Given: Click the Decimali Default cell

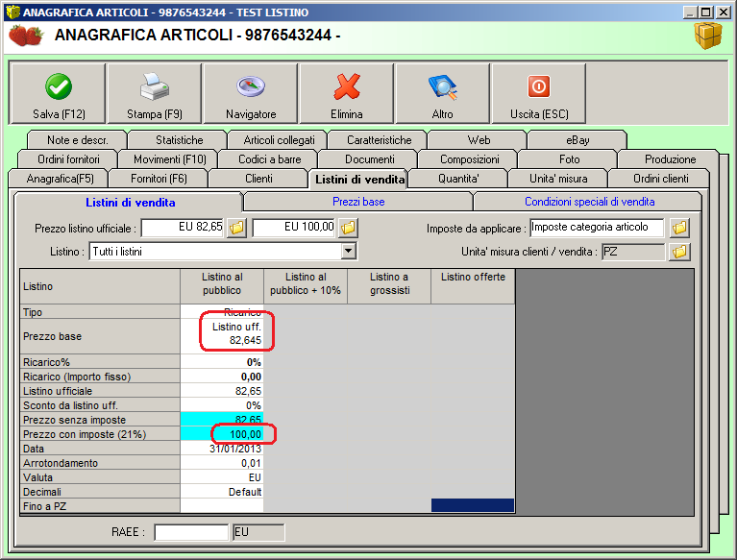Looking at the screenshot, I should click(222, 492).
